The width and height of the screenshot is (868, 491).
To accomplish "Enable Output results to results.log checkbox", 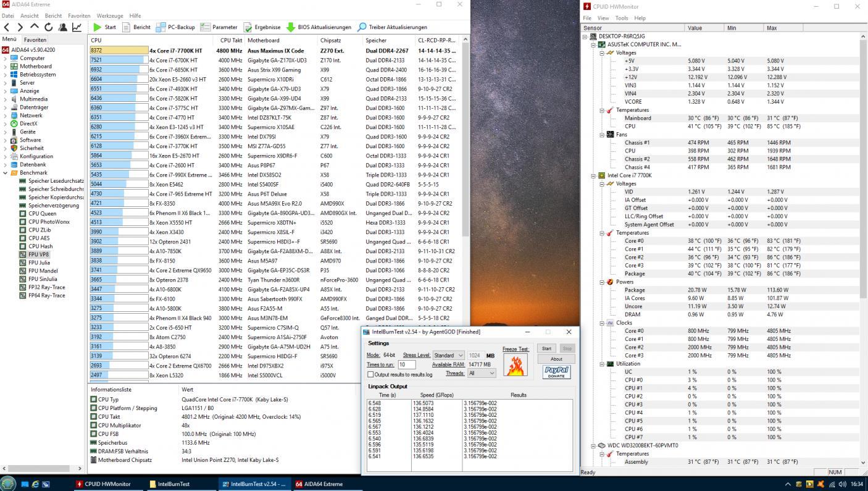I will coord(370,374).
